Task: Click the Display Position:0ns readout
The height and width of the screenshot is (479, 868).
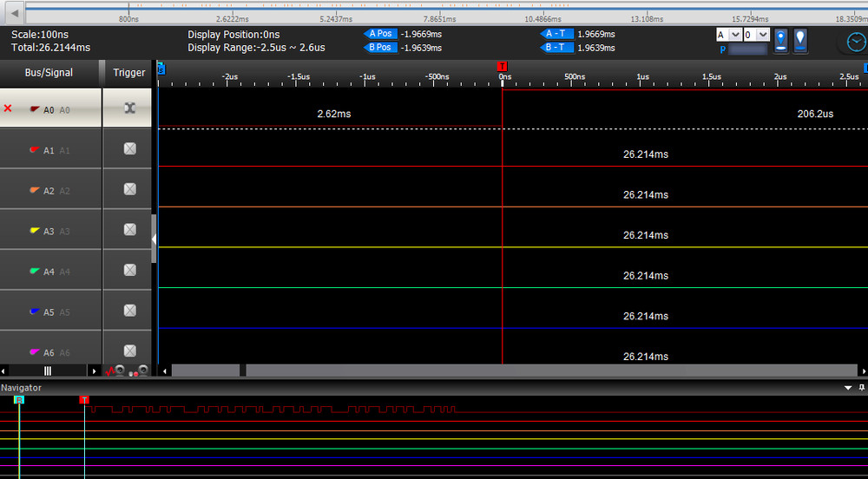Action: coord(233,35)
